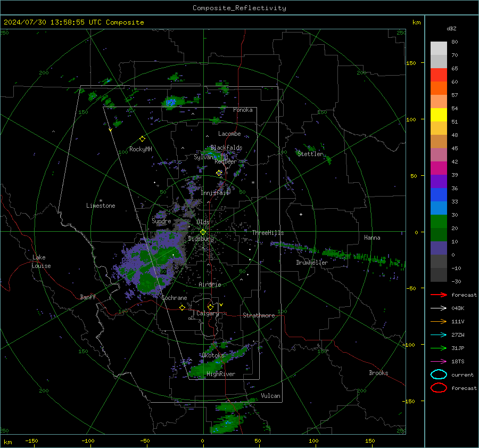
Task: Click the Sundre map label
Action: pos(161,221)
